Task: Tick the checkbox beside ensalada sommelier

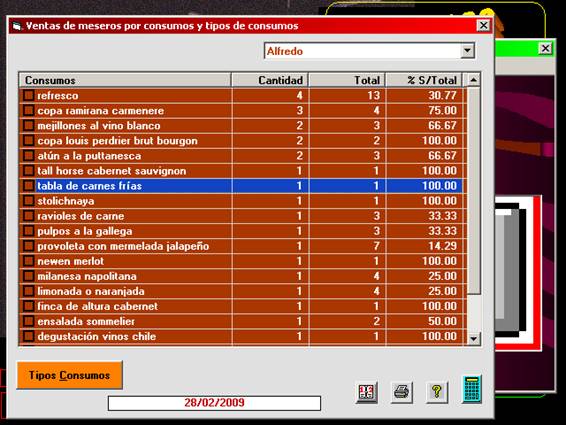Action: [29, 321]
